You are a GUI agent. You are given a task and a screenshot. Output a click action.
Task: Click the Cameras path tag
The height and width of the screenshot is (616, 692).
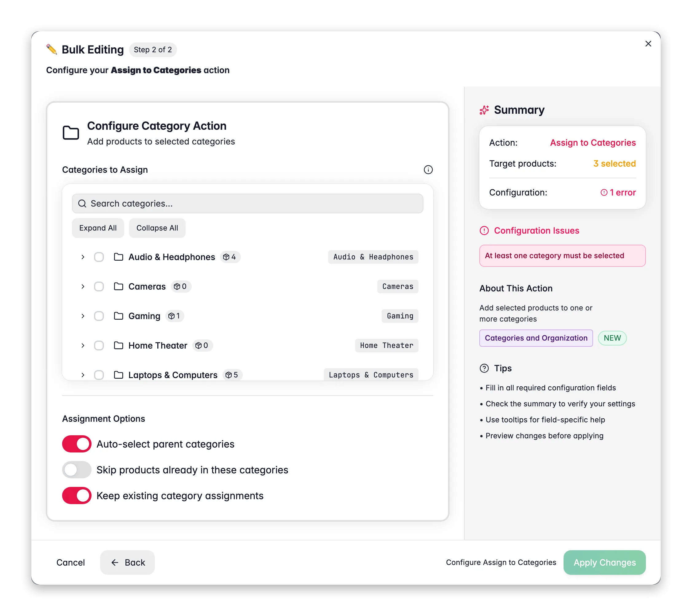[x=398, y=286]
